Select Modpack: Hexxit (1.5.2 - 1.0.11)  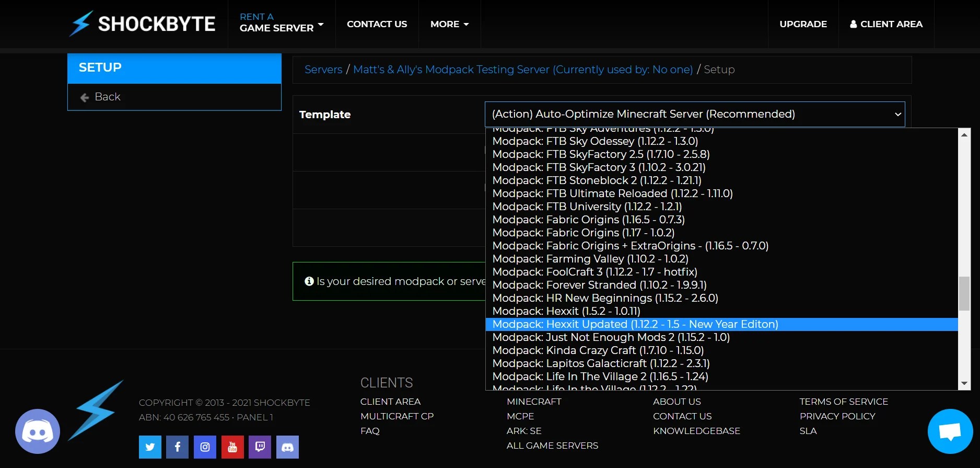(x=722, y=311)
